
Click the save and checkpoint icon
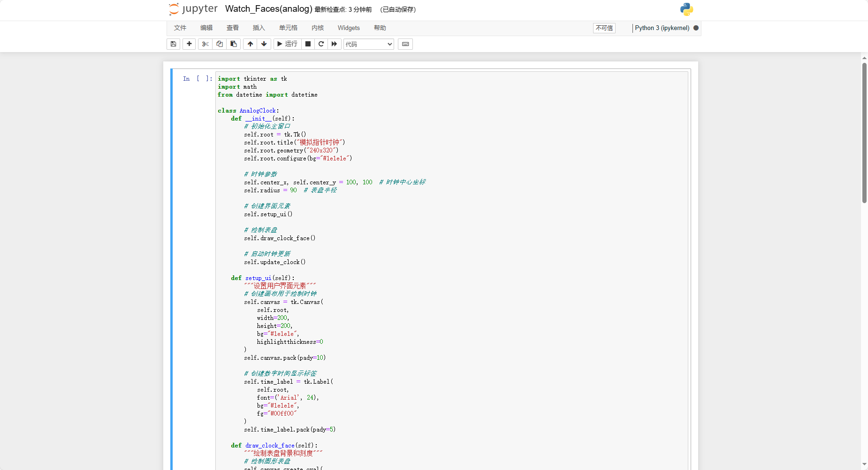(x=173, y=44)
